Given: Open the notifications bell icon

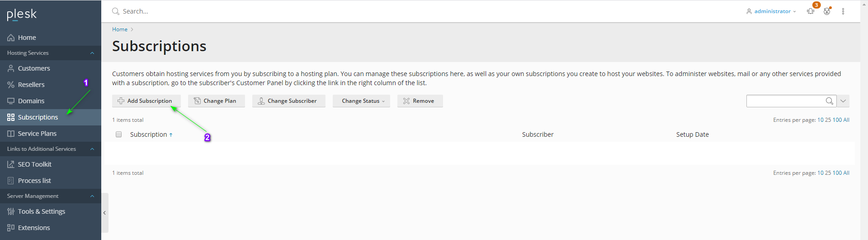Looking at the screenshot, I should click(x=811, y=11).
